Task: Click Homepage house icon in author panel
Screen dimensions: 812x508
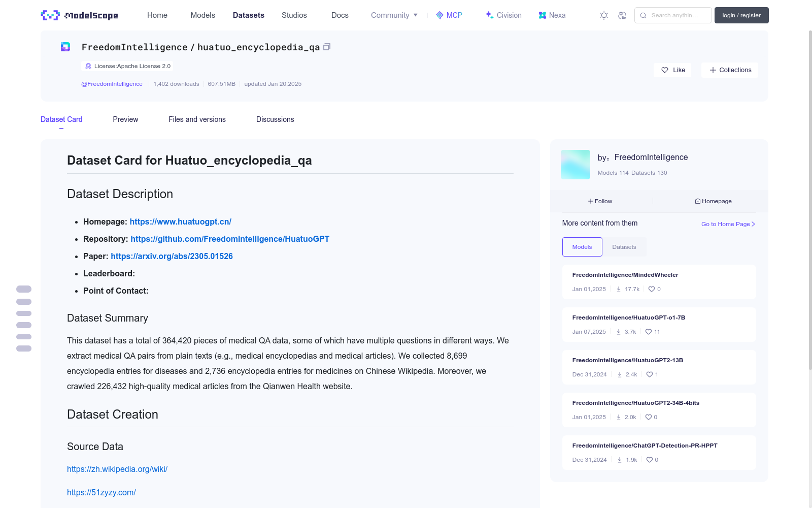Action: click(x=698, y=201)
